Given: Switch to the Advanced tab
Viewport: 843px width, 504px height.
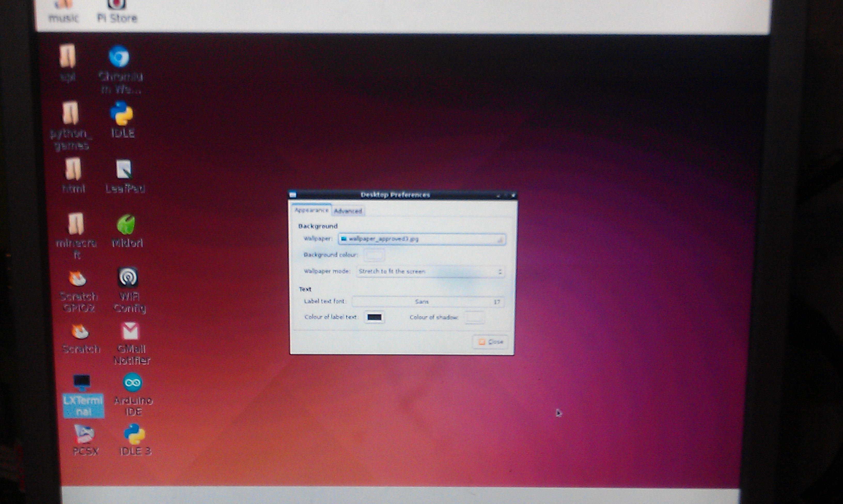Looking at the screenshot, I should (x=348, y=211).
